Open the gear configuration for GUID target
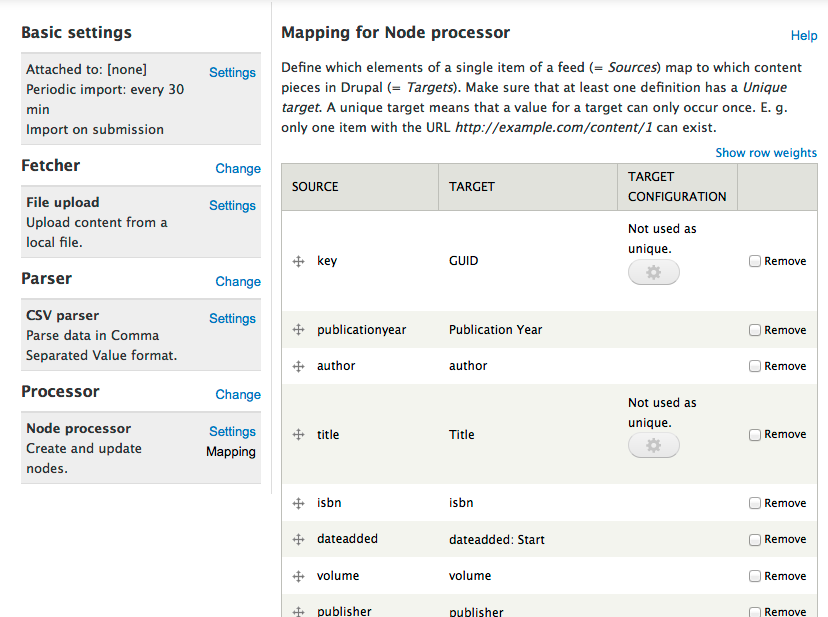This screenshot has height=617, width=828. [x=653, y=272]
